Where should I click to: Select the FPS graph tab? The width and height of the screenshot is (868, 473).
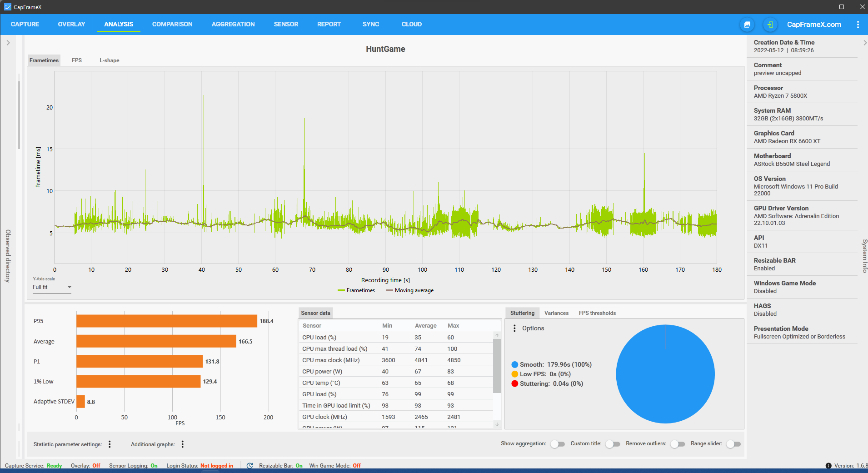(77, 60)
